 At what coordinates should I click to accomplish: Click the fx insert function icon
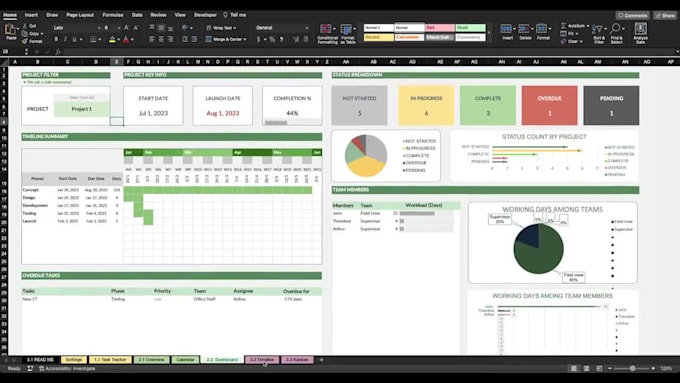(x=58, y=52)
